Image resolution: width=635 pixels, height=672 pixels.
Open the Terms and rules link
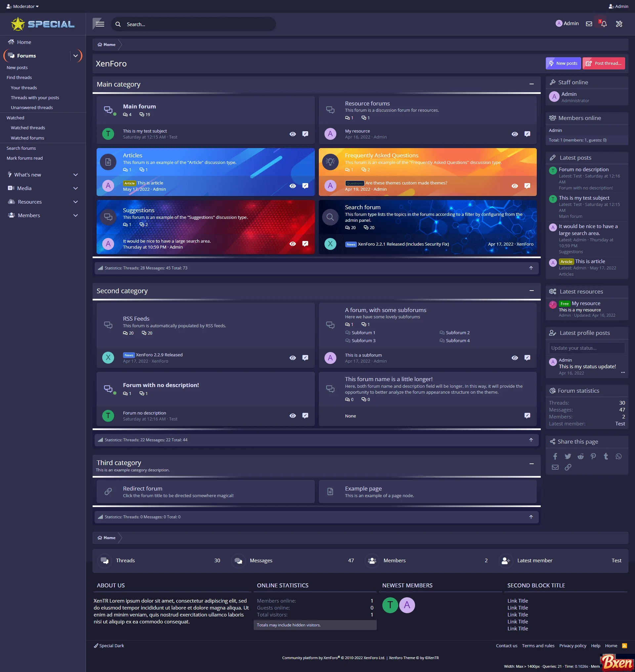(x=538, y=646)
